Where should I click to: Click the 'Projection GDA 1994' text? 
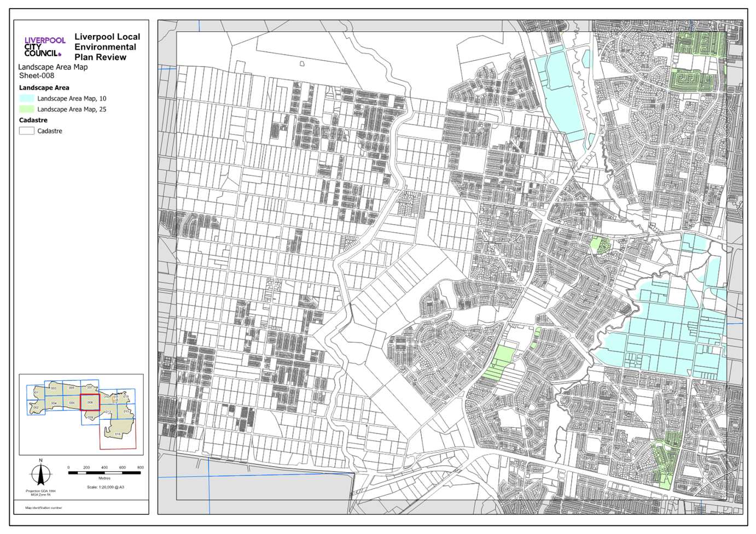[x=40, y=491]
